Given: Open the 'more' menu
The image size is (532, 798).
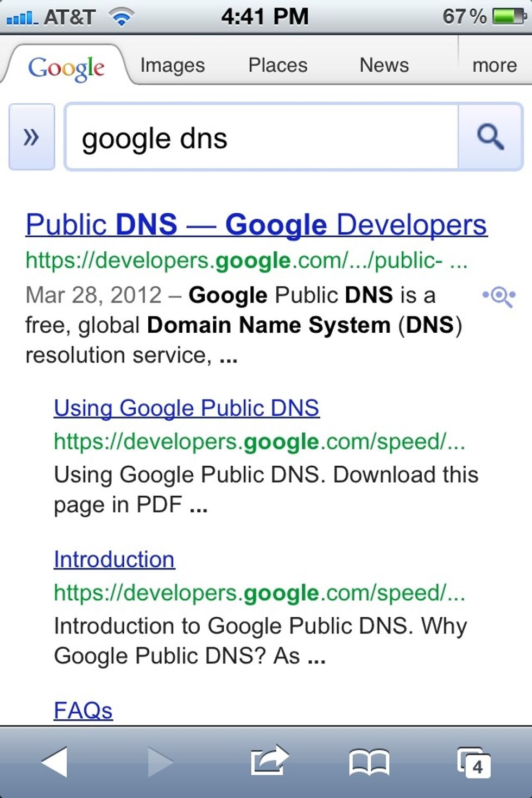Looking at the screenshot, I should coord(494,65).
